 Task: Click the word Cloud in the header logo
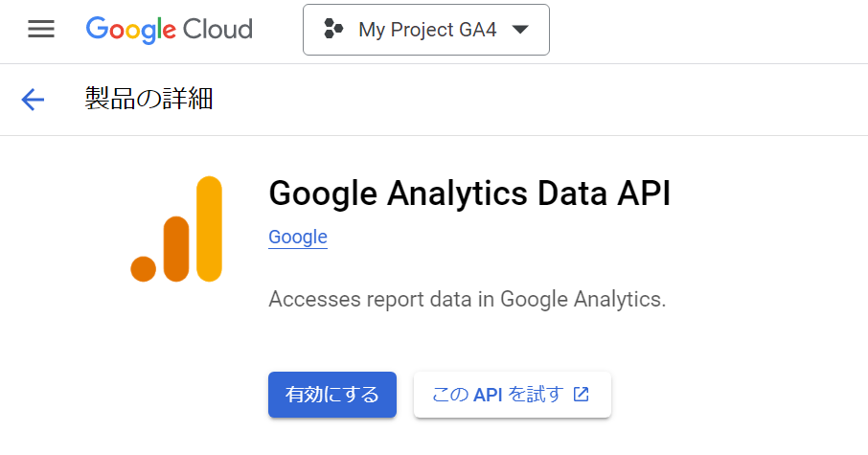217,30
